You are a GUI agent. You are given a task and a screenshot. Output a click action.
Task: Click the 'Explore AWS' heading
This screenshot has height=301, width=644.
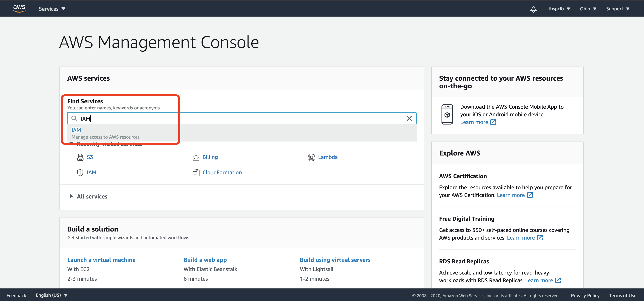(460, 153)
